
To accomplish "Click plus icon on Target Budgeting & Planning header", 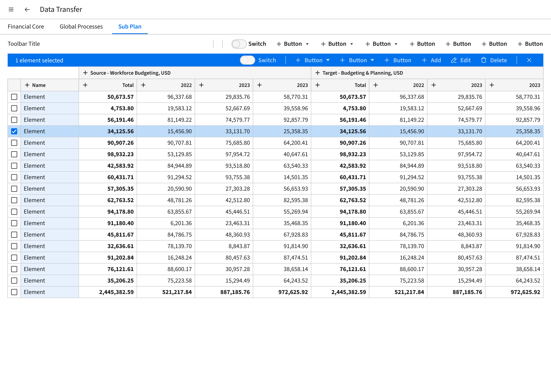I will click(317, 73).
